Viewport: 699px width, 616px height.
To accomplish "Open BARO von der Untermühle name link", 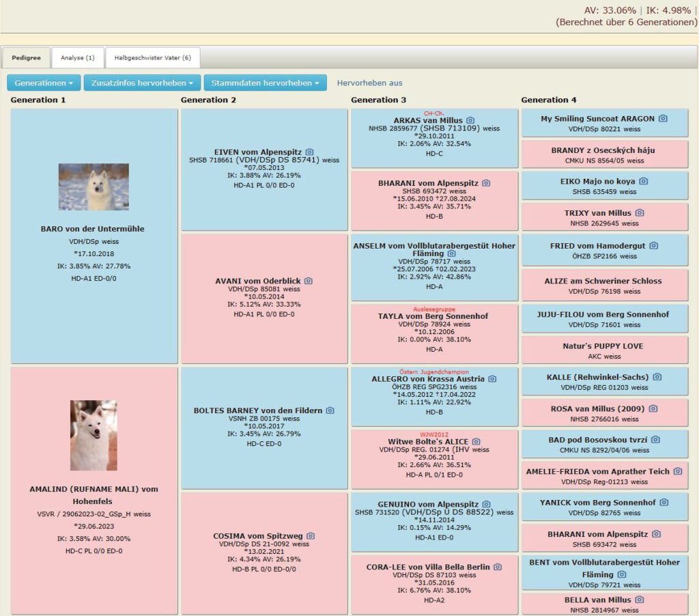I will pyautogui.click(x=92, y=229).
